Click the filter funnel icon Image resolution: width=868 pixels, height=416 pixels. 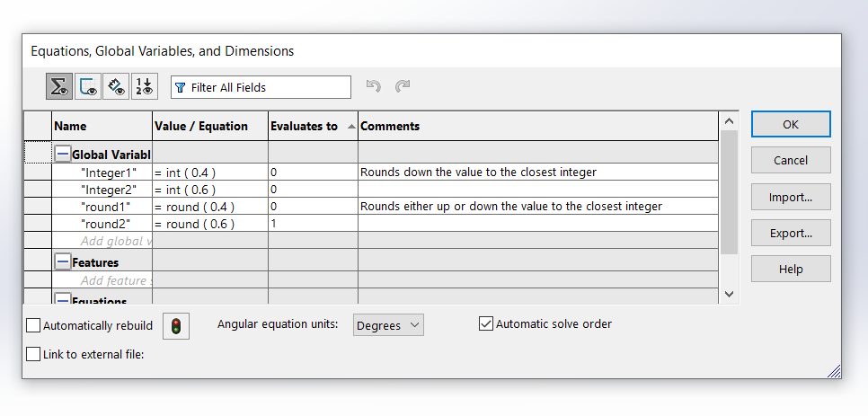[180, 87]
